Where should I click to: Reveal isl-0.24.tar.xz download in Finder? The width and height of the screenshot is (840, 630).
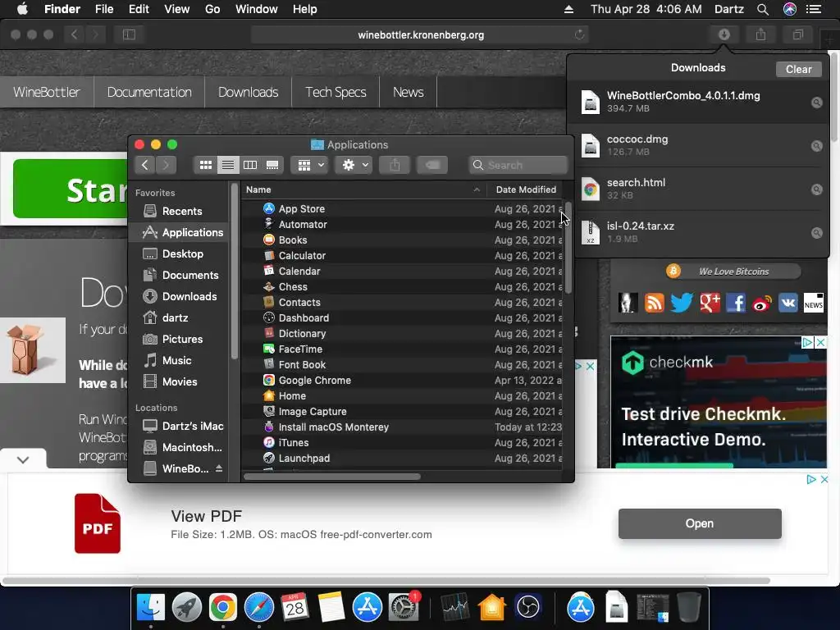[x=816, y=232]
